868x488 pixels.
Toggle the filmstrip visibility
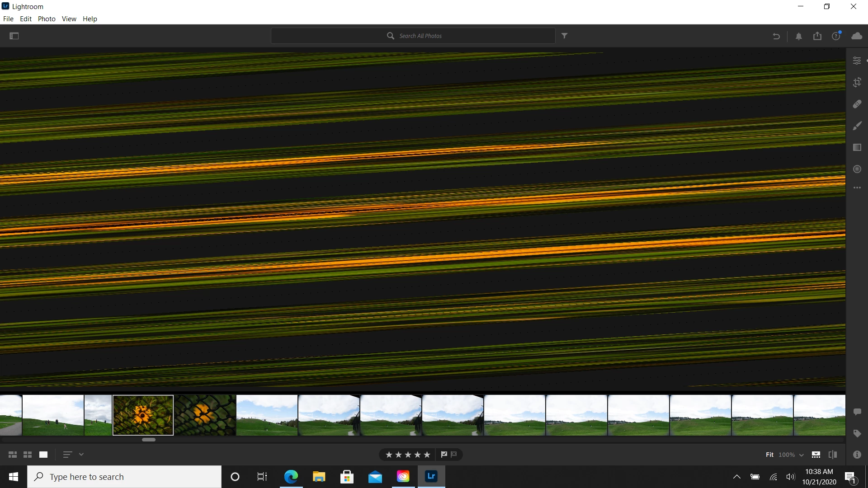(x=816, y=455)
